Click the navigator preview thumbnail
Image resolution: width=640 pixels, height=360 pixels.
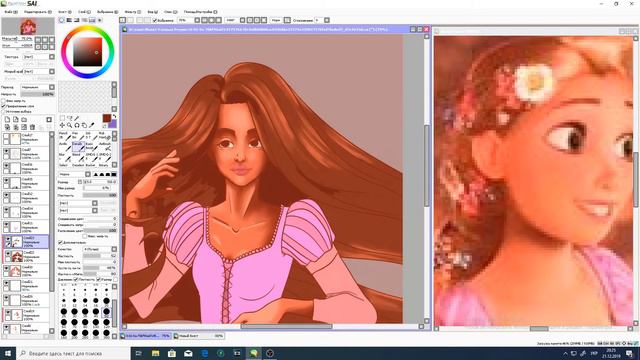tap(28, 27)
